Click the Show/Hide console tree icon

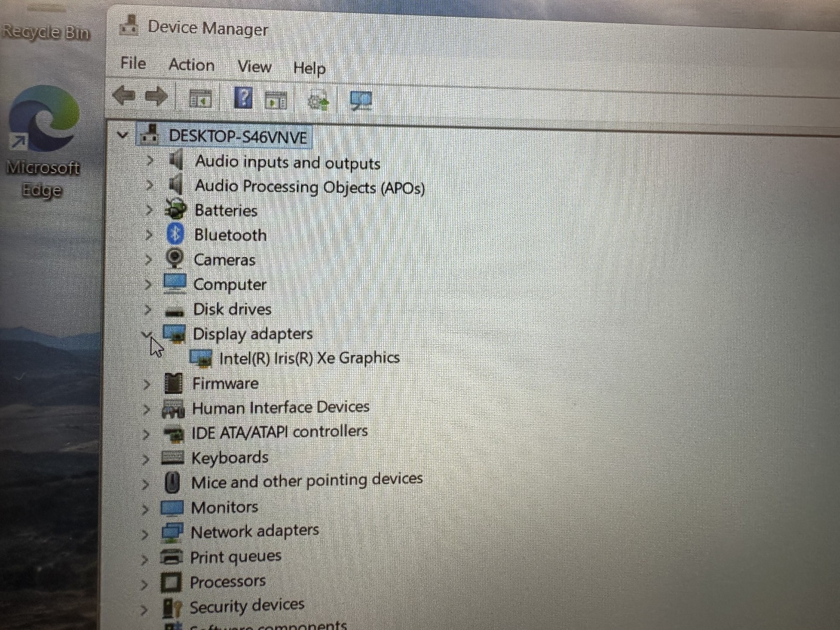tap(200, 99)
